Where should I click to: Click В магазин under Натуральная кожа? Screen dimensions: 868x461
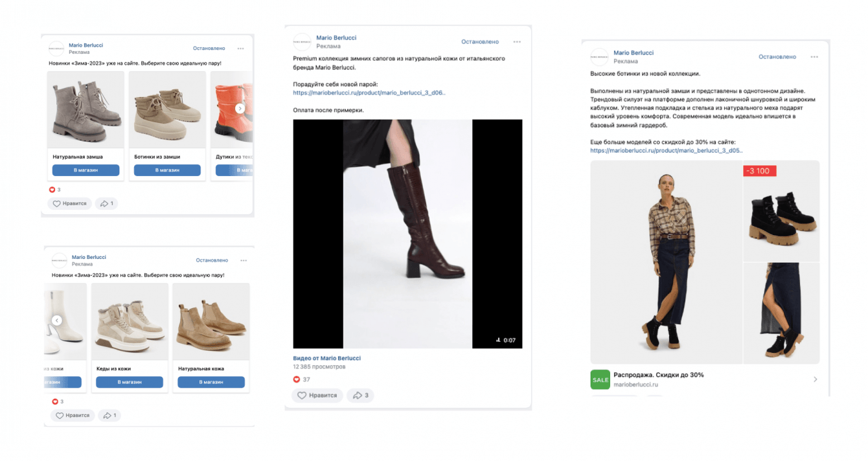(x=211, y=382)
